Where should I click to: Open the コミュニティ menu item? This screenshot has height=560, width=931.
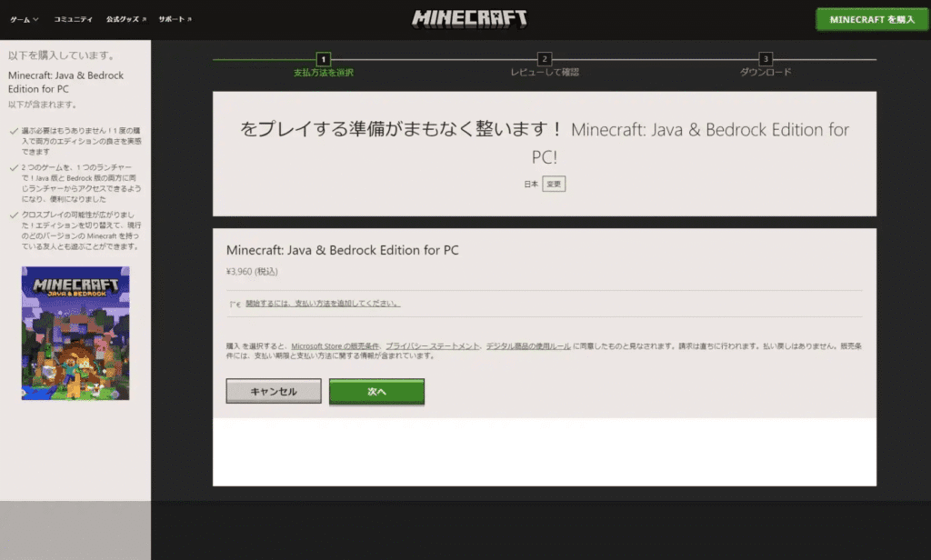pyautogui.click(x=73, y=19)
